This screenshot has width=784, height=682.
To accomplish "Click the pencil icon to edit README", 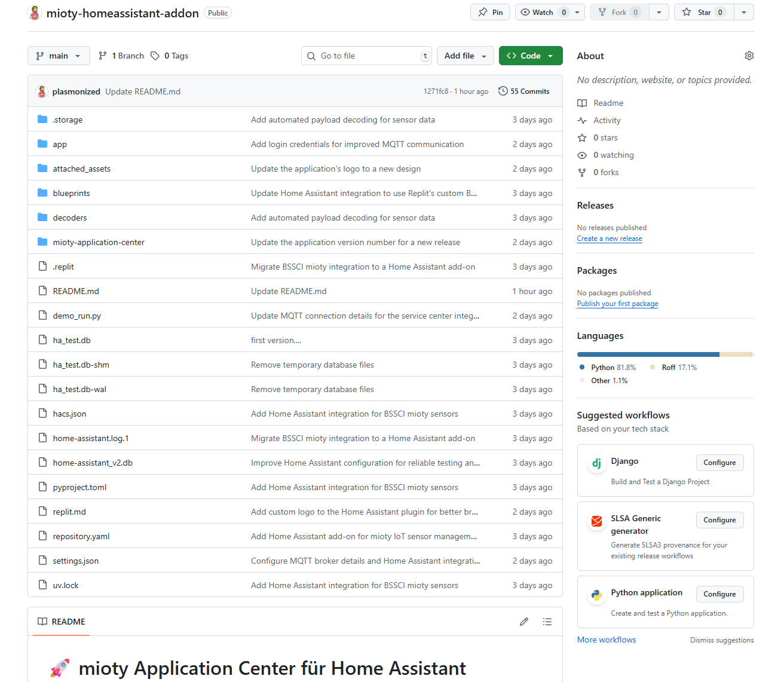I will tap(524, 622).
